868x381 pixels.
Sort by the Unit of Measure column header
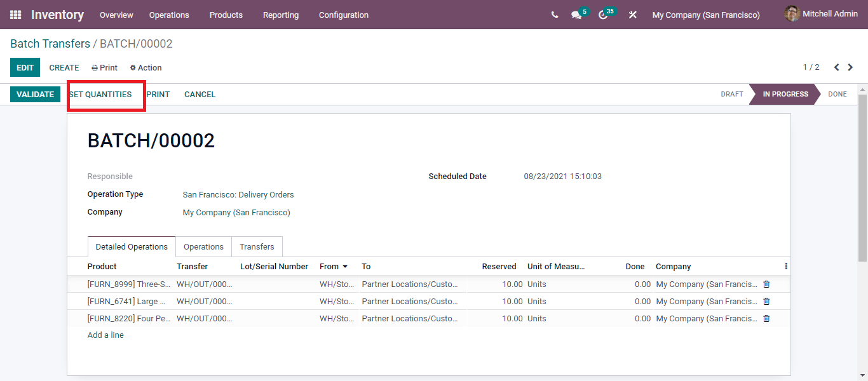[x=556, y=266]
